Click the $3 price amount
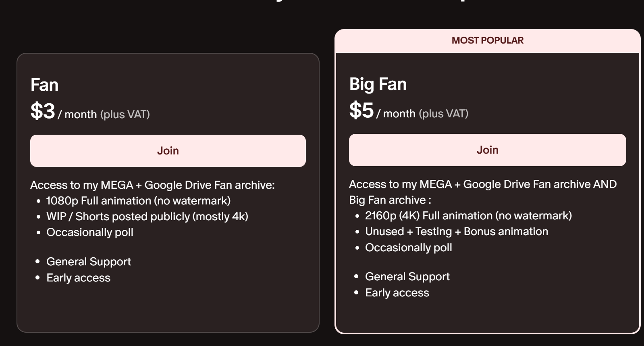 coord(43,111)
